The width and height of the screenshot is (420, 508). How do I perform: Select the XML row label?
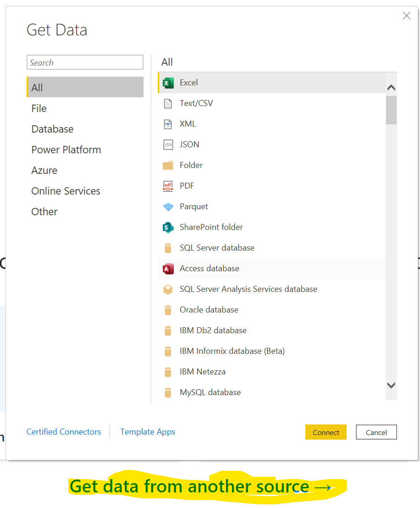coord(188,124)
